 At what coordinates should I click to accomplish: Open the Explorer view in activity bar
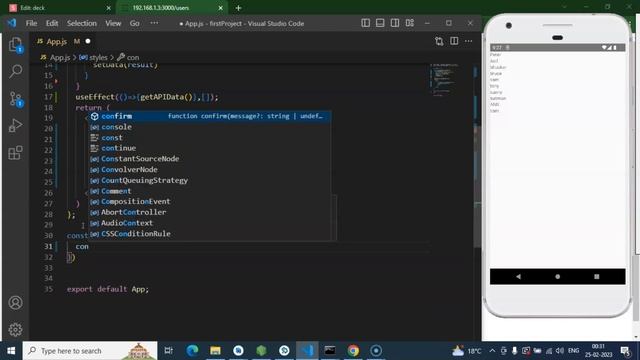point(16,44)
